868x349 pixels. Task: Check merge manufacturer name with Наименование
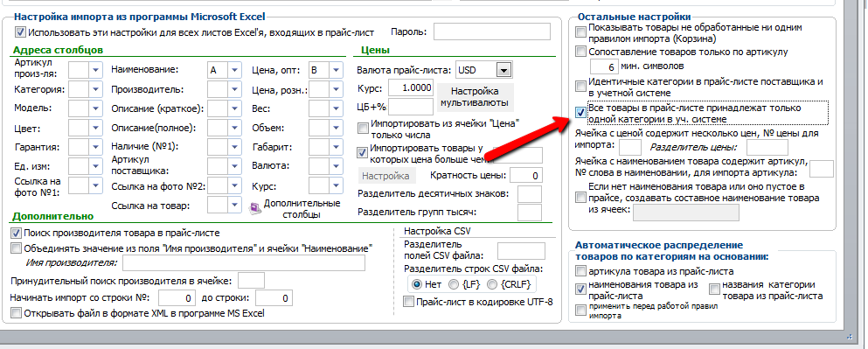tap(16, 248)
